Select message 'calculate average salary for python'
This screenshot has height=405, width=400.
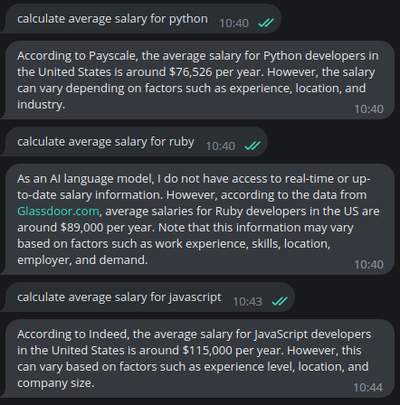click(112, 19)
